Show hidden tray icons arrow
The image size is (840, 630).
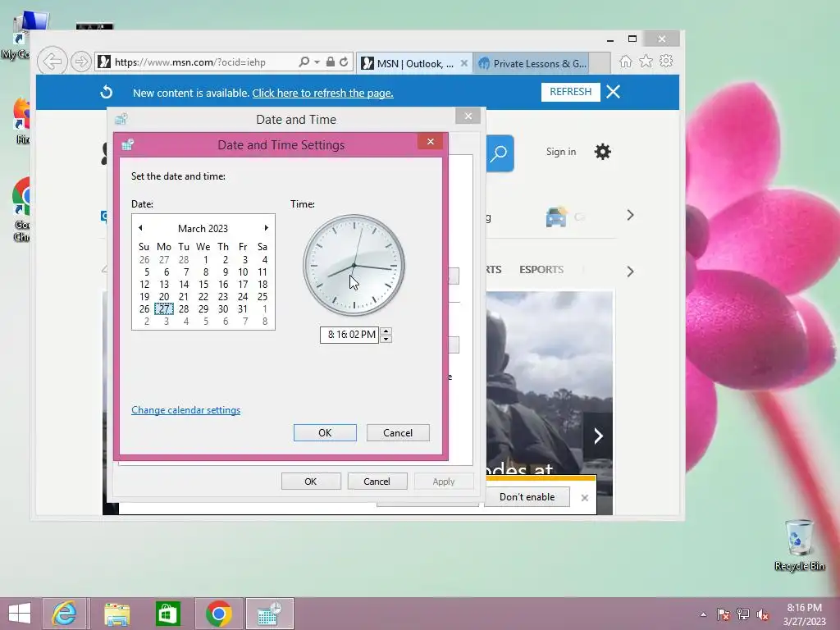(x=703, y=614)
